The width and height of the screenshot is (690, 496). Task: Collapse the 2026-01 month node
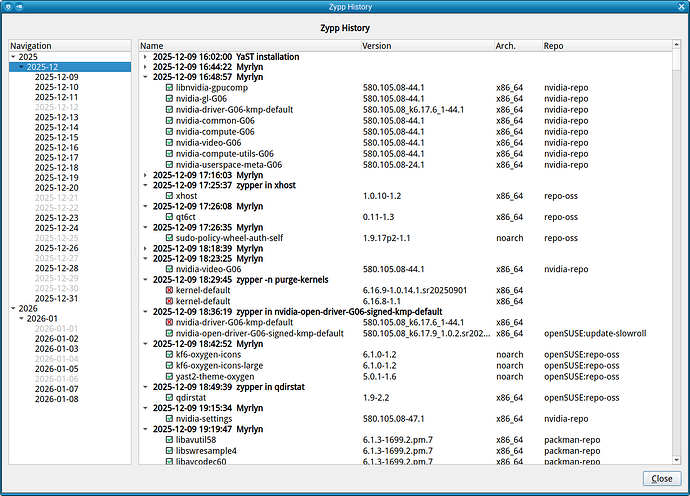click(22, 319)
